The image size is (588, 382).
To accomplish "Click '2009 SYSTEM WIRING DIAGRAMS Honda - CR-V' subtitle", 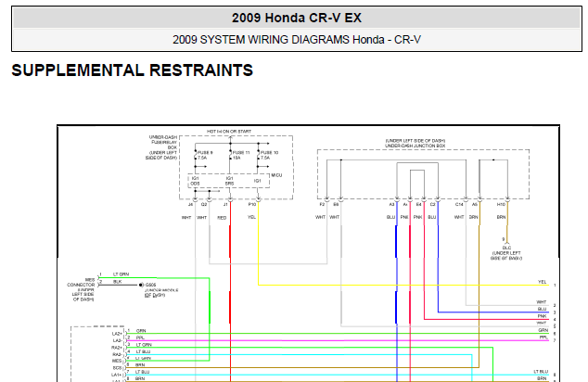I will 297,40.
